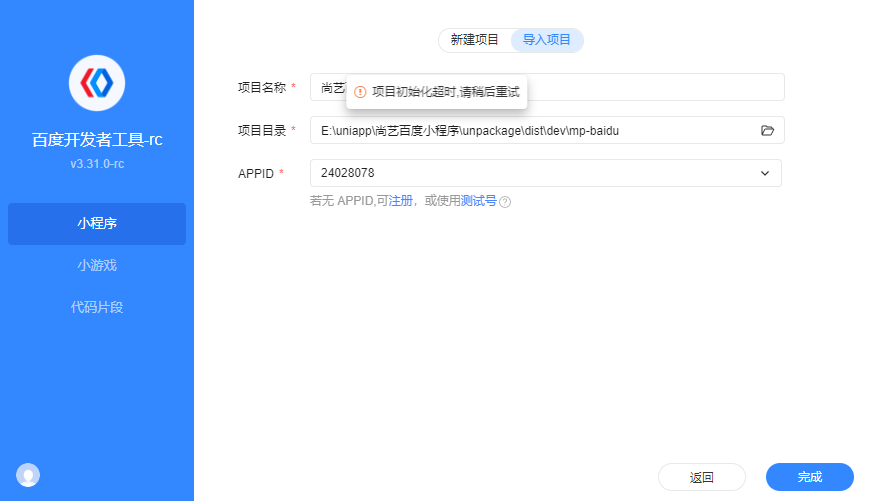Image resolution: width=874 pixels, height=501 pixels.
Task: Open 小游戏 section in sidebar
Action: (x=97, y=265)
